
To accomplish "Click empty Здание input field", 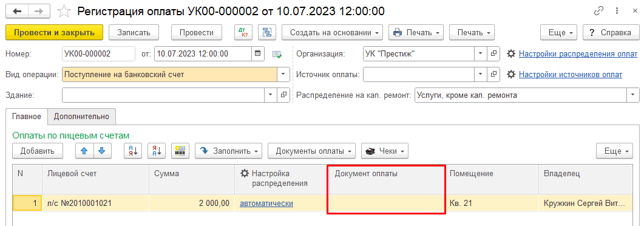I will [163, 95].
